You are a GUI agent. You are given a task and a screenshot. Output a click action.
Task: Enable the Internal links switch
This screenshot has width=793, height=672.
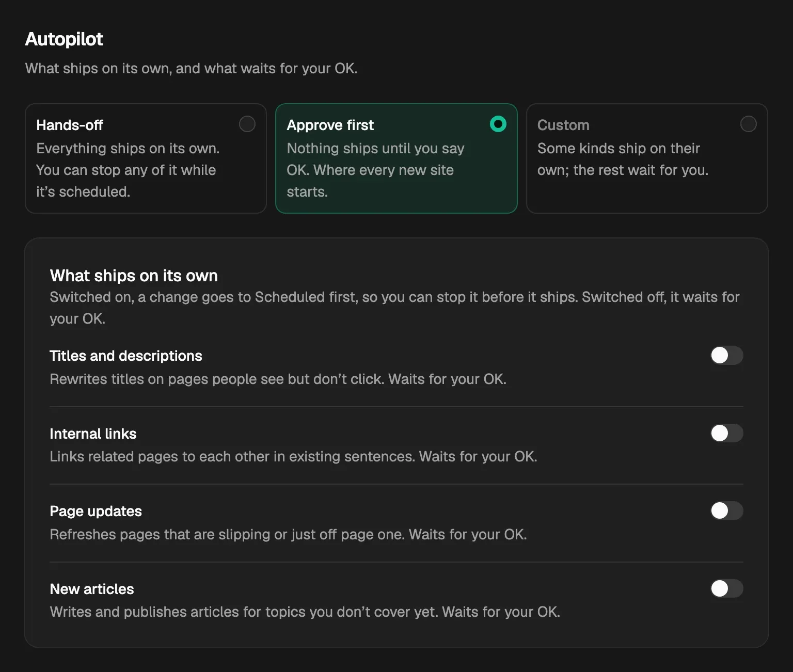click(x=726, y=433)
